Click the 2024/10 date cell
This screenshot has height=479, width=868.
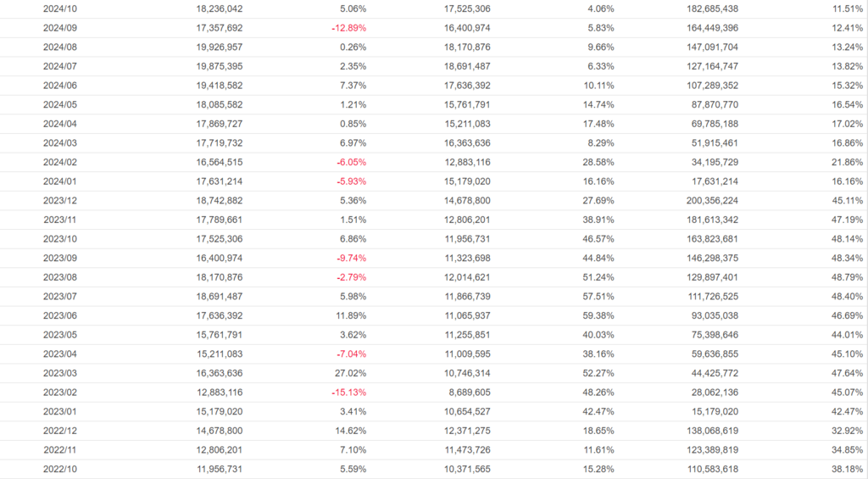59,8
